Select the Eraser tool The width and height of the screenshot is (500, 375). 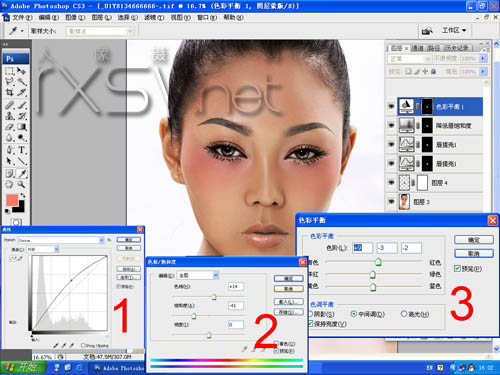(9, 127)
